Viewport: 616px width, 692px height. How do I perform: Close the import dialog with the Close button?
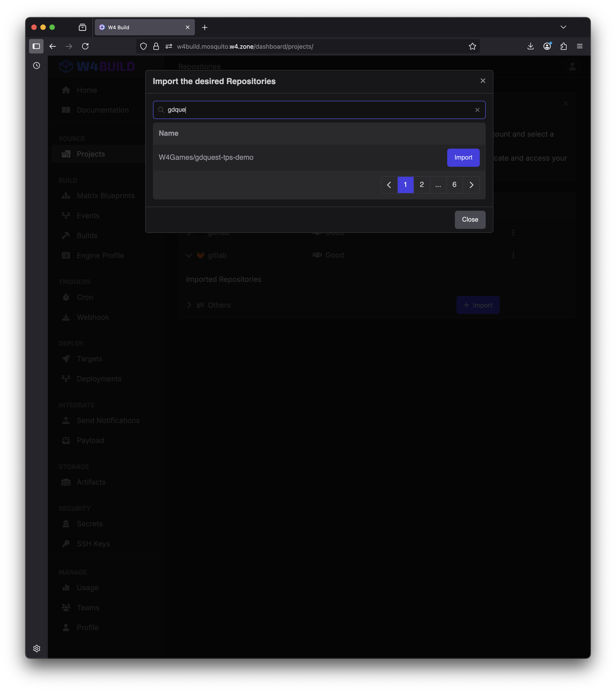click(x=470, y=219)
